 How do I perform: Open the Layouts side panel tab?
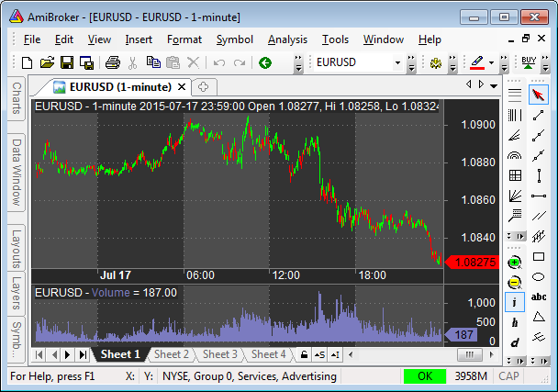click(17, 248)
